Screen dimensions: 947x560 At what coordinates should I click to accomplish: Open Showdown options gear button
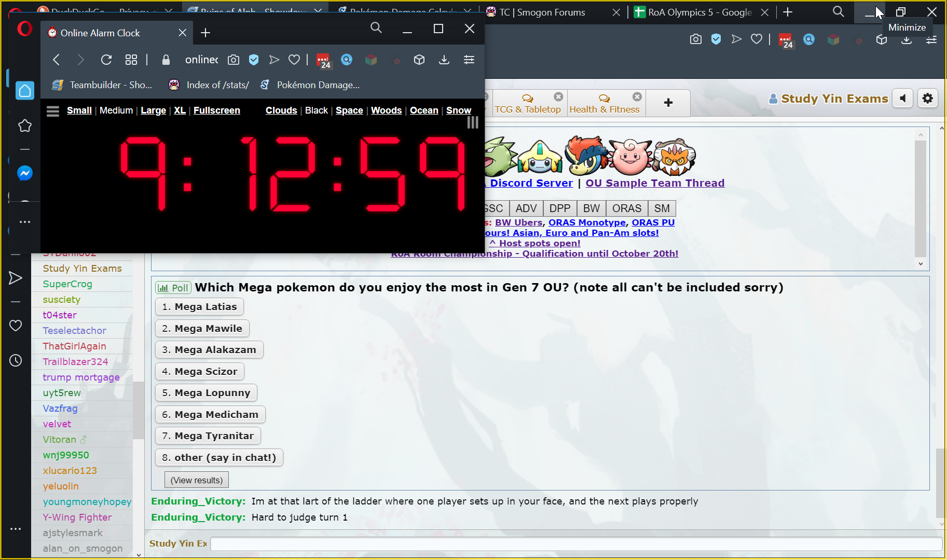928,98
